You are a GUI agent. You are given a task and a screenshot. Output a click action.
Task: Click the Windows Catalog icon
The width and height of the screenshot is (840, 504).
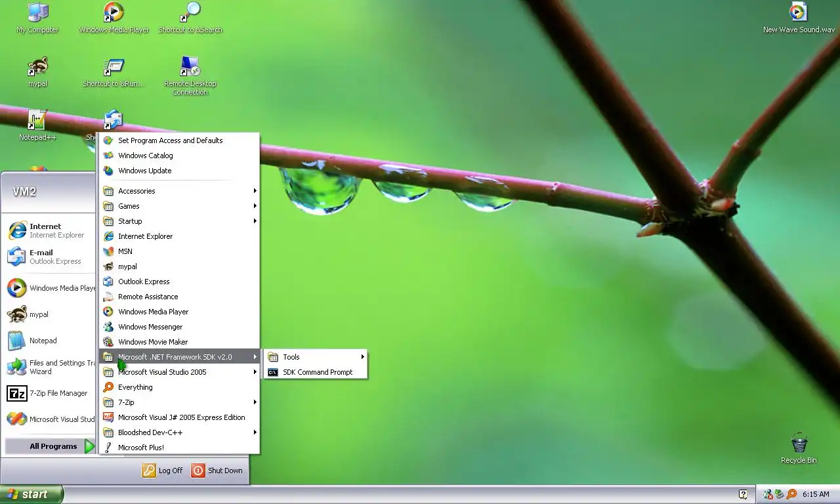pos(108,156)
